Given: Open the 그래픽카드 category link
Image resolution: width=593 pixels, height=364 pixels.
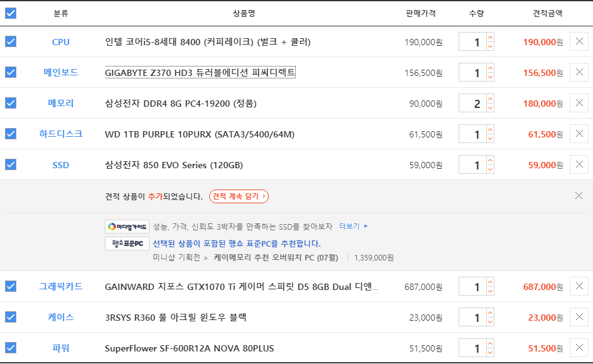Looking at the screenshot, I should point(61,287).
